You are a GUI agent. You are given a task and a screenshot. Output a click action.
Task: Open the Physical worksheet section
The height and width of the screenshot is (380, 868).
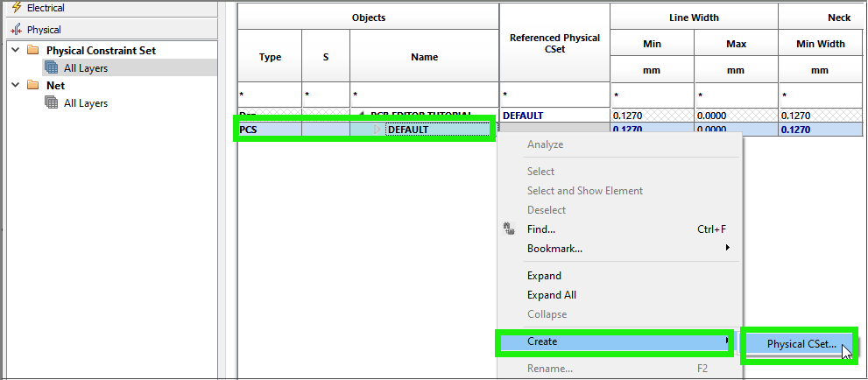click(112, 29)
